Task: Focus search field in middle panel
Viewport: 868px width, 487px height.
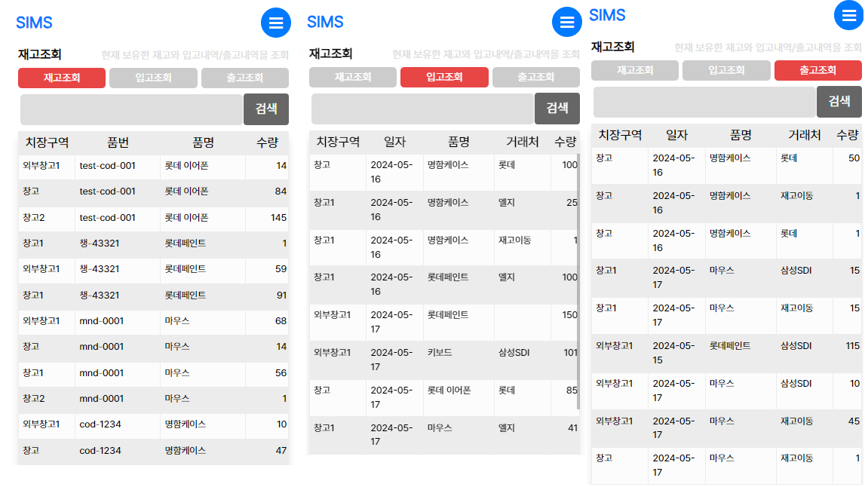Action: [423, 109]
